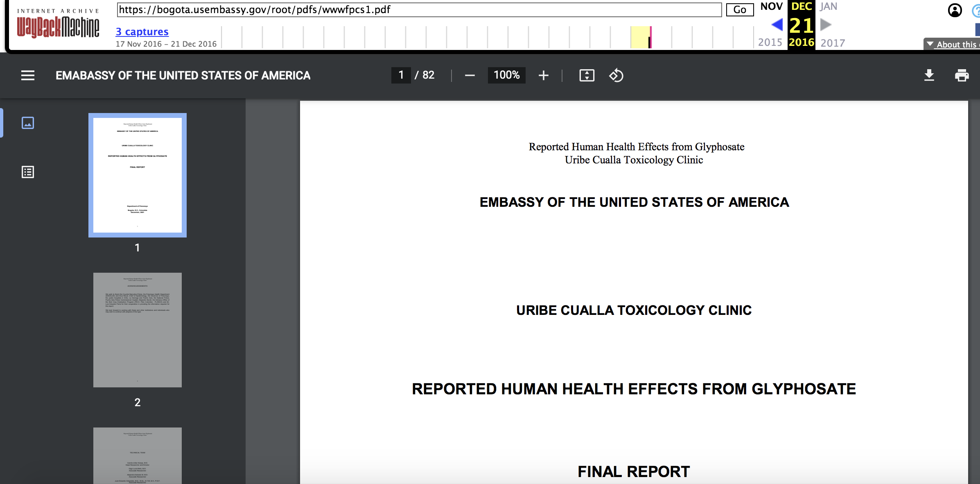Print the PDF document
Image resolution: width=980 pixels, height=484 pixels.
pyautogui.click(x=962, y=75)
